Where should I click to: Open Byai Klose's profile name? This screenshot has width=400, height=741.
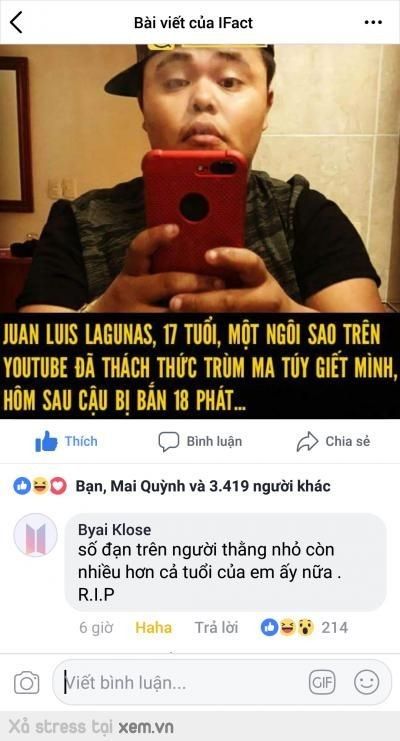(115, 529)
